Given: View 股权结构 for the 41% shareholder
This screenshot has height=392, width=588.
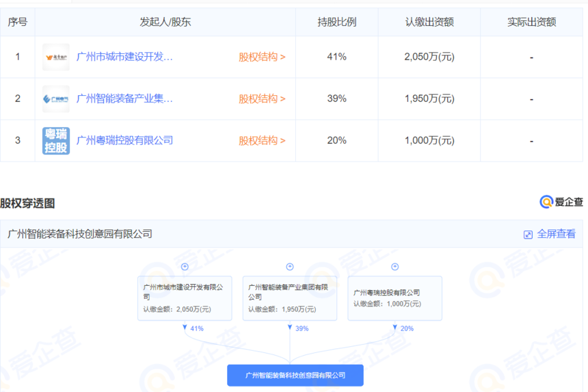Looking at the screenshot, I should (262, 57).
